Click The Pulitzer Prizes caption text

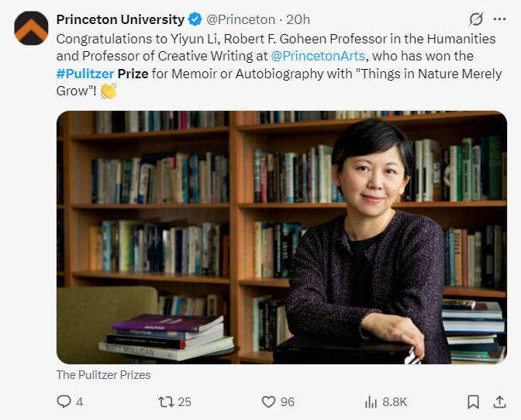(103, 375)
